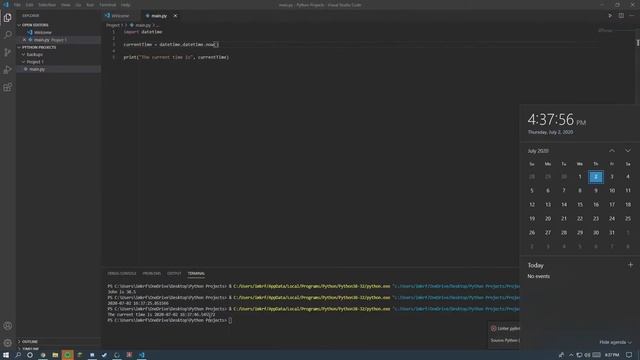Go to previous month in calendar
Screen dimensions: 640x360
(x=612, y=151)
